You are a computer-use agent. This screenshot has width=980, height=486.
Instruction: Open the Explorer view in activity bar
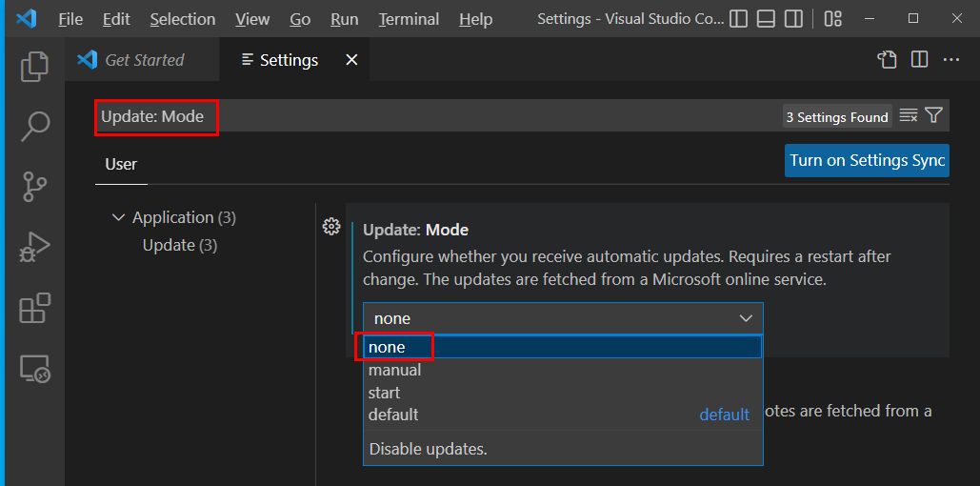coord(35,66)
